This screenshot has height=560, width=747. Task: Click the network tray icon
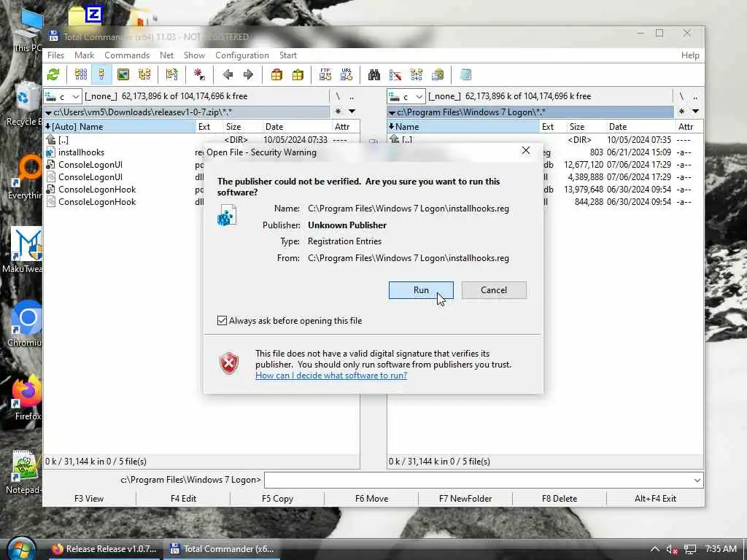click(x=690, y=549)
